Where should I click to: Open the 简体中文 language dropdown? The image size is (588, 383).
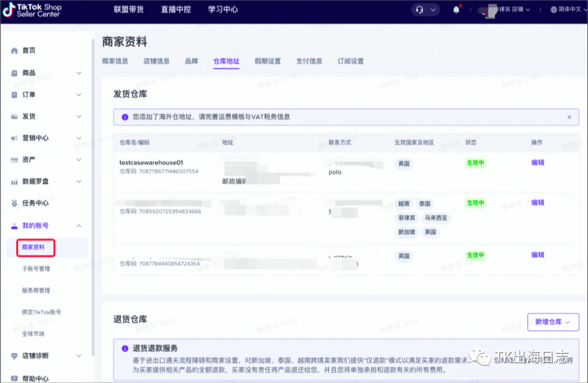pos(569,10)
